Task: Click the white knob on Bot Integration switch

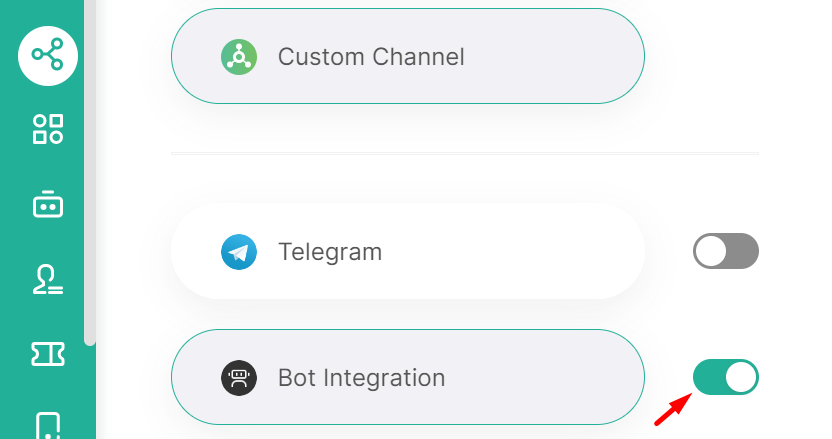Action: click(741, 378)
